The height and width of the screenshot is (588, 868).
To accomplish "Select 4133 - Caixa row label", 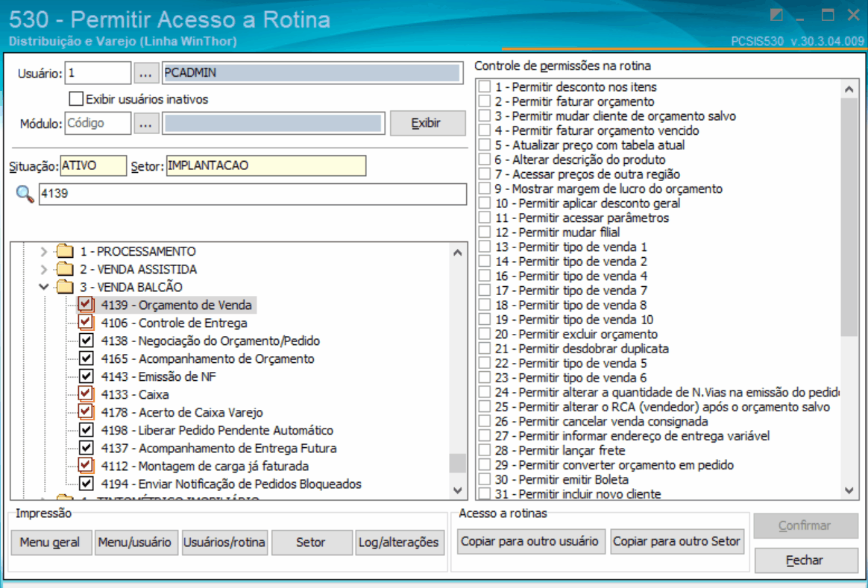I will click(135, 394).
